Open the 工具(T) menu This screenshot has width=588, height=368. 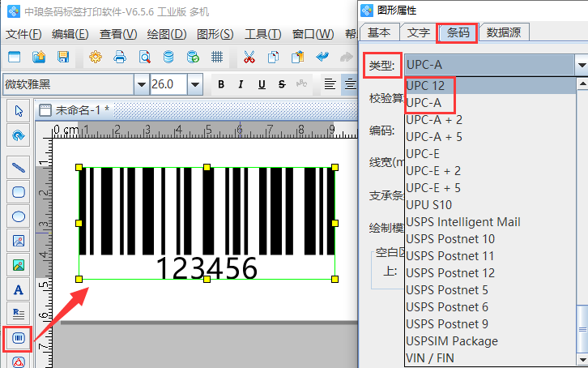[262, 34]
